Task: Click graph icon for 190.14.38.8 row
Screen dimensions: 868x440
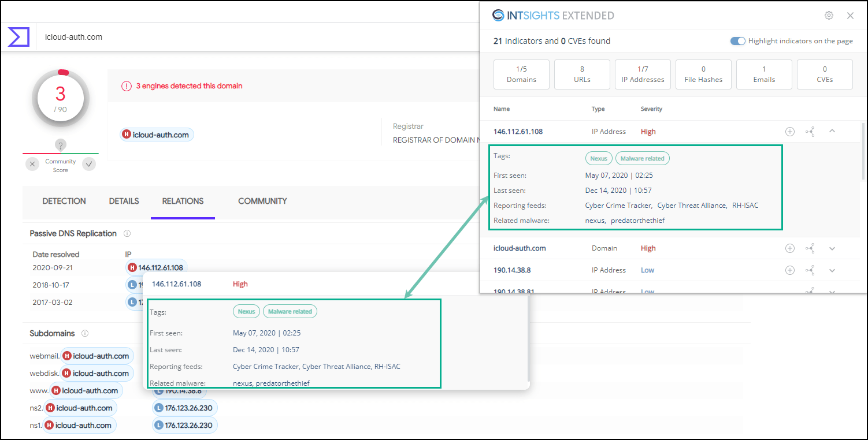Action: [x=810, y=270]
